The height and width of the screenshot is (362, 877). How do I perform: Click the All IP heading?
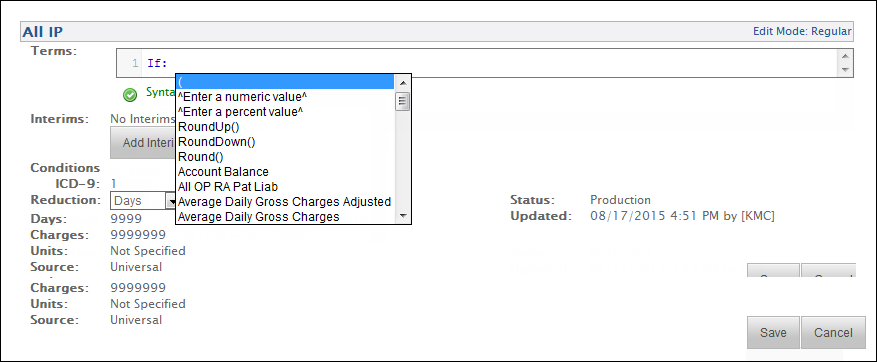pyautogui.click(x=43, y=32)
